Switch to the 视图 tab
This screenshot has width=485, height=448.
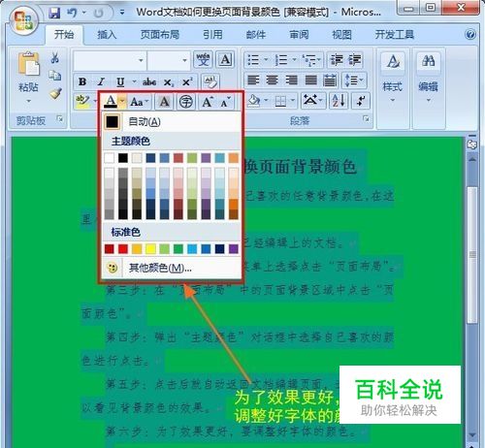341,34
